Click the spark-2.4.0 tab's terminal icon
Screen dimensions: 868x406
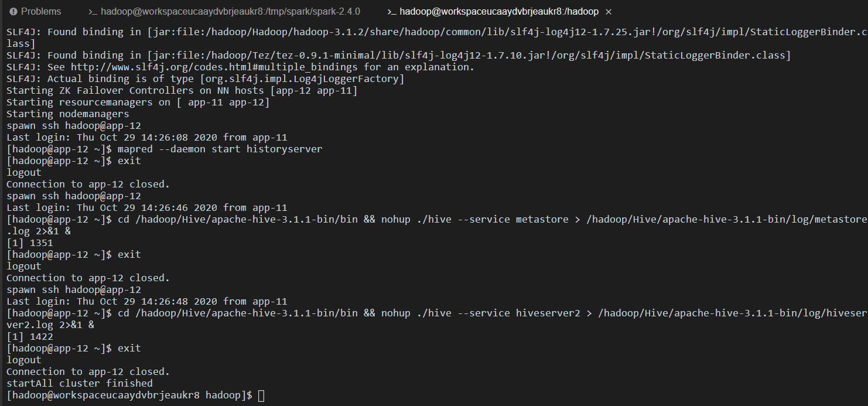point(93,12)
